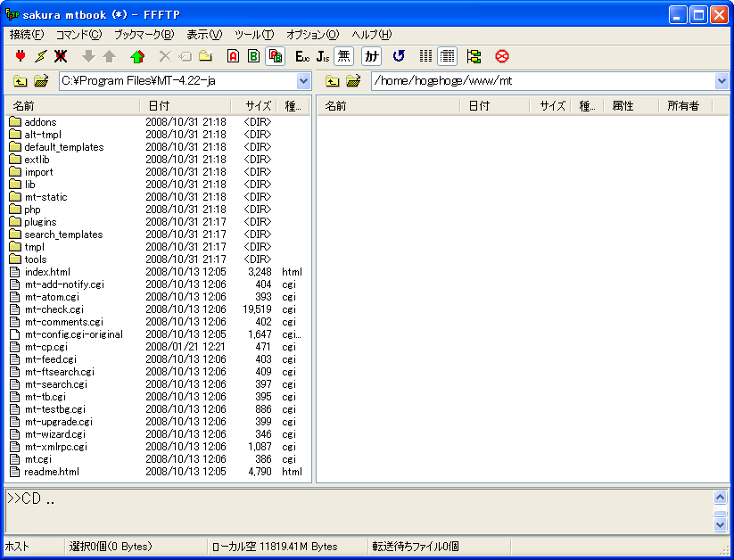Open the 接続(F) menu
The height and width of the screenshot is (560, 734).
coord(27,35)
